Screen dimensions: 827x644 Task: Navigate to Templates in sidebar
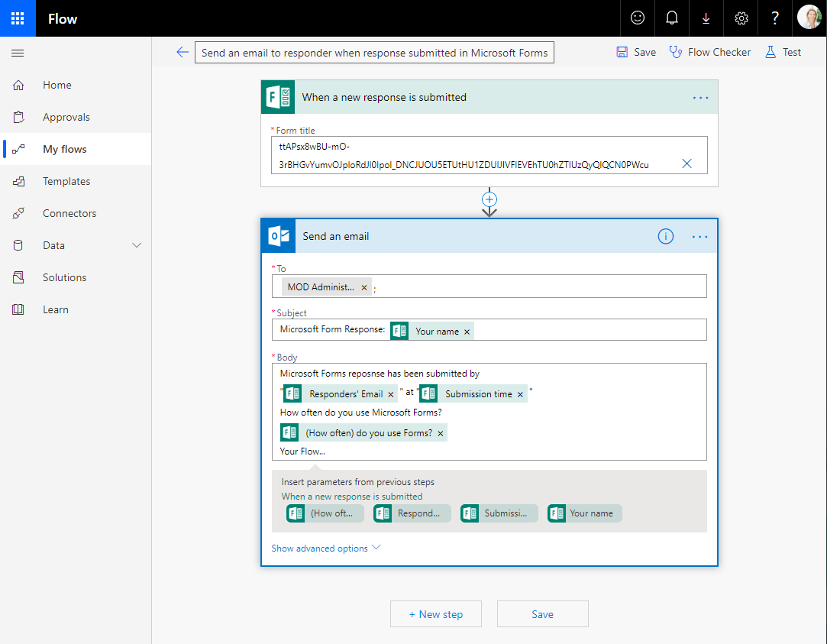pos(66,181)
